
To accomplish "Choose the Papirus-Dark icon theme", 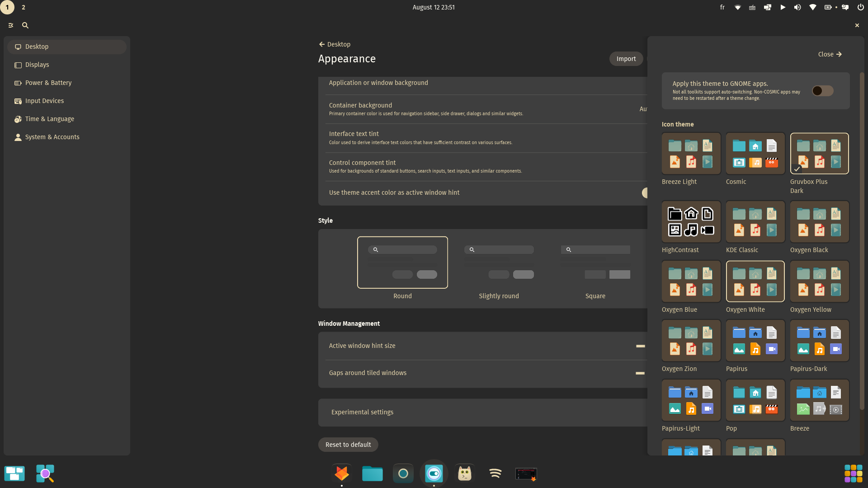I will click(x=819, y=341).
